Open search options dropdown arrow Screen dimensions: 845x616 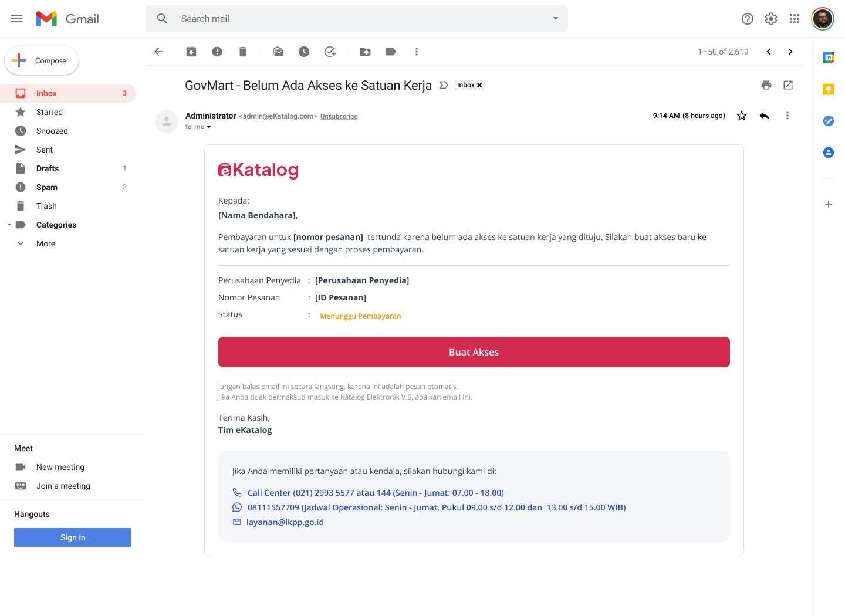(556, 19)
